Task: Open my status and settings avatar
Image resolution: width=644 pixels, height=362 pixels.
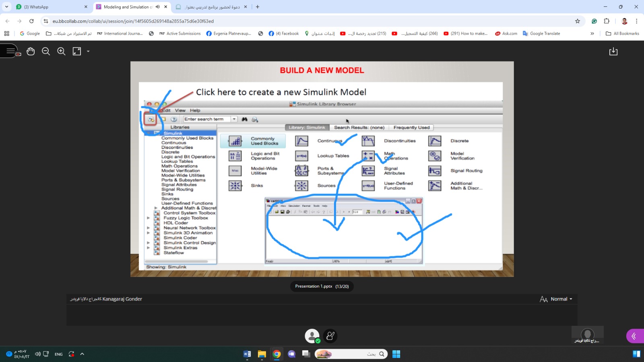Action: (312, 336)
